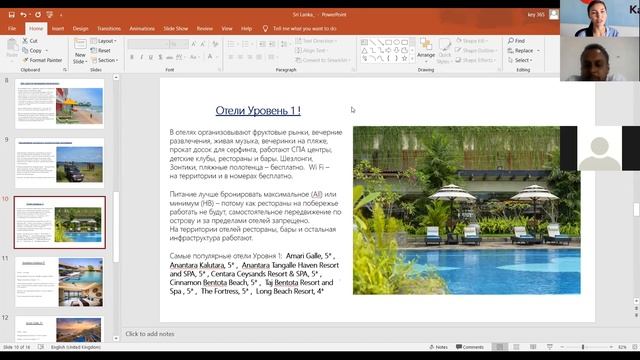Open the font size combo box
This screenshot has height=360, width=640.
pos(179,44)
